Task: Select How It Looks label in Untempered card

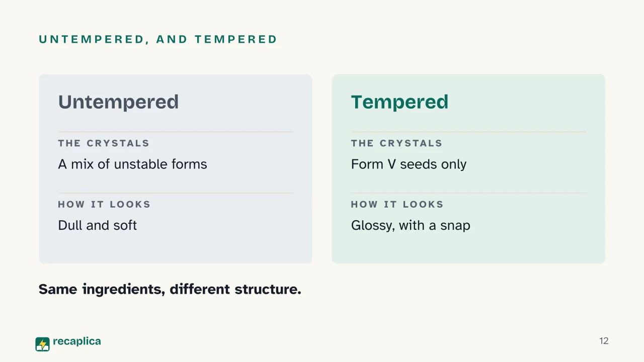Action: [x=104, y=204]
